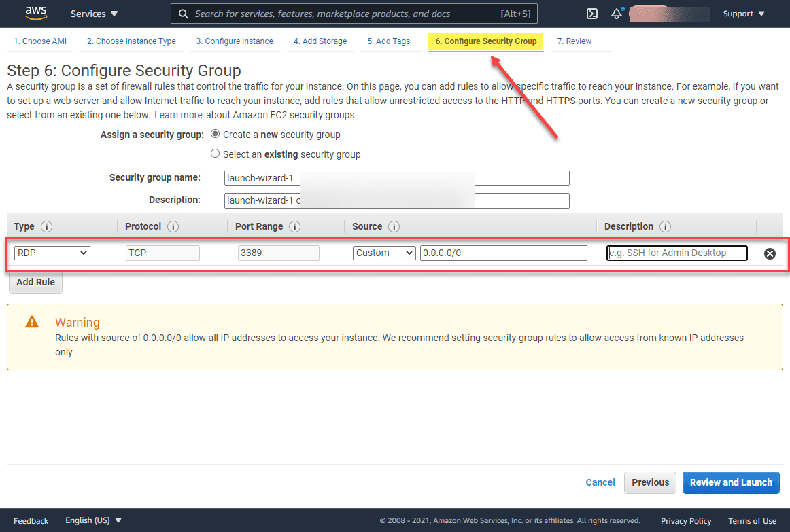Image resolution: width=790 pixels, height=532 pixels.
Task: Select 6. Configure Security Group tab
Action: click(x=485, y=41)
